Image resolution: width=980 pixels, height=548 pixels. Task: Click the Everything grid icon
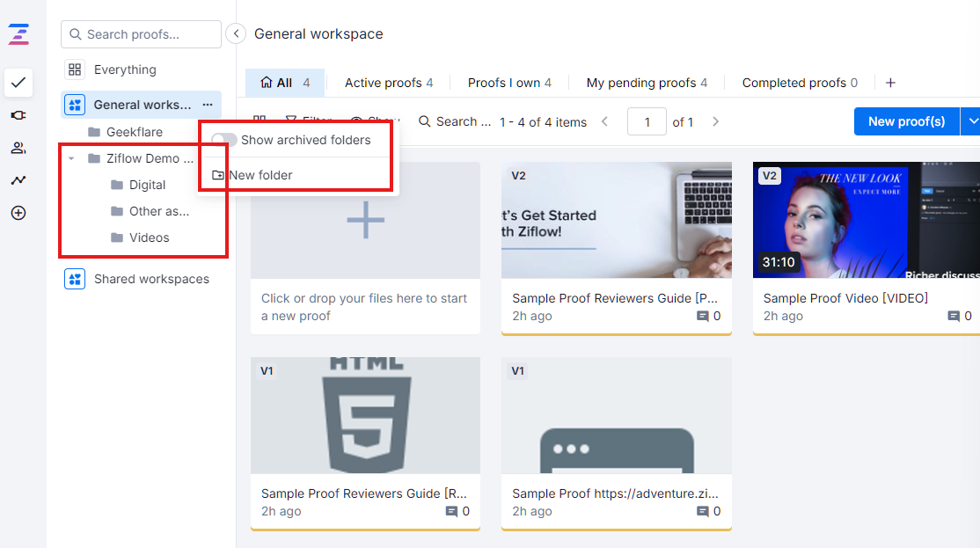point(75,69)
